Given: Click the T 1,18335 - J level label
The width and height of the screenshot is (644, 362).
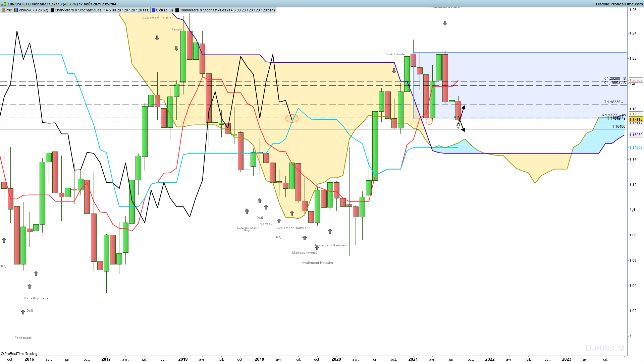Looking at the screenshot, I should [614, 102].
